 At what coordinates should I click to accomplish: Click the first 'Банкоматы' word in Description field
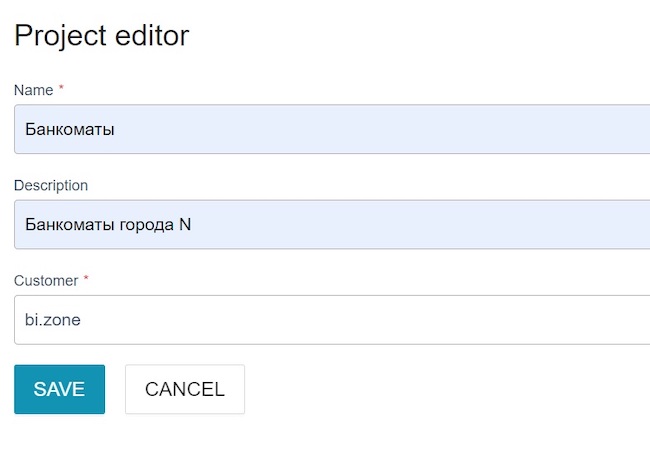click(70, 224)
